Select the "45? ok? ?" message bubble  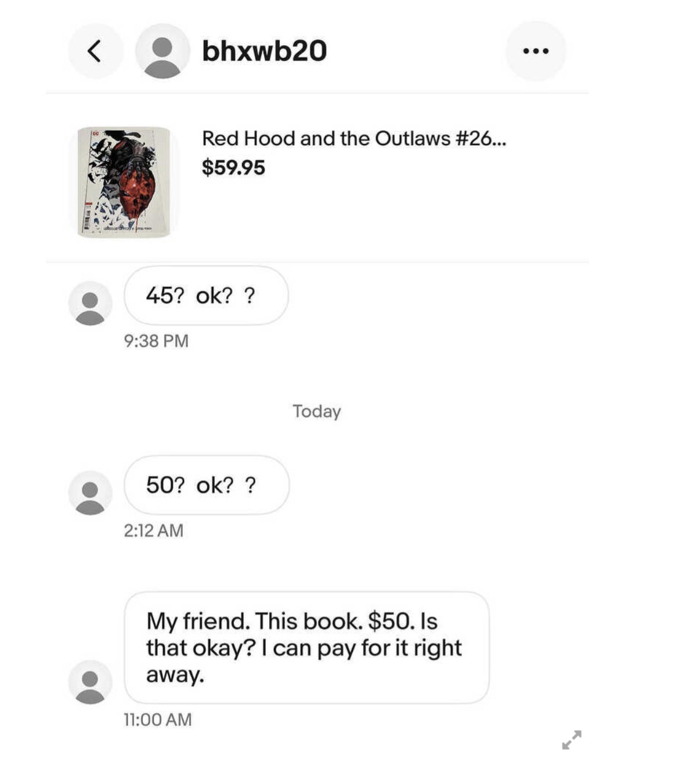pos(206,296)
